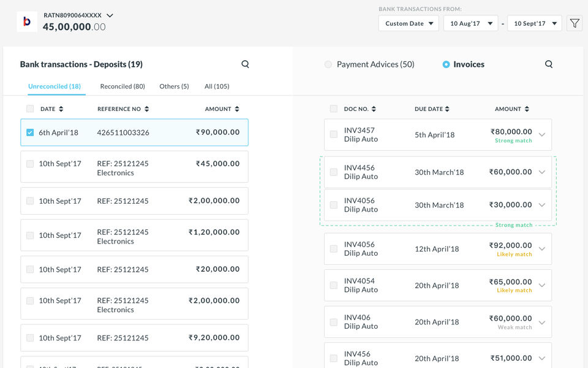Search bank transactions with magnifier icon
The image size is (588, 368).
coord(245,64)
